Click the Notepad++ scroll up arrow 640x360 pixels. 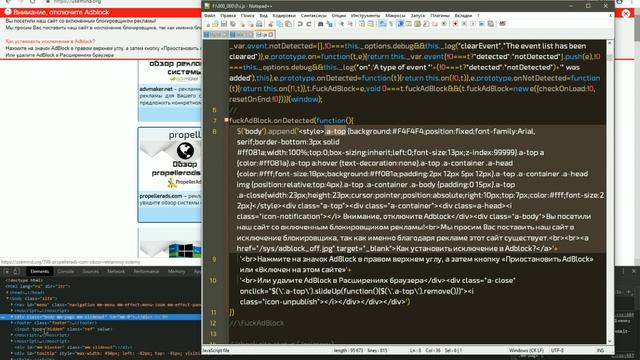click(x=610, y=42)
